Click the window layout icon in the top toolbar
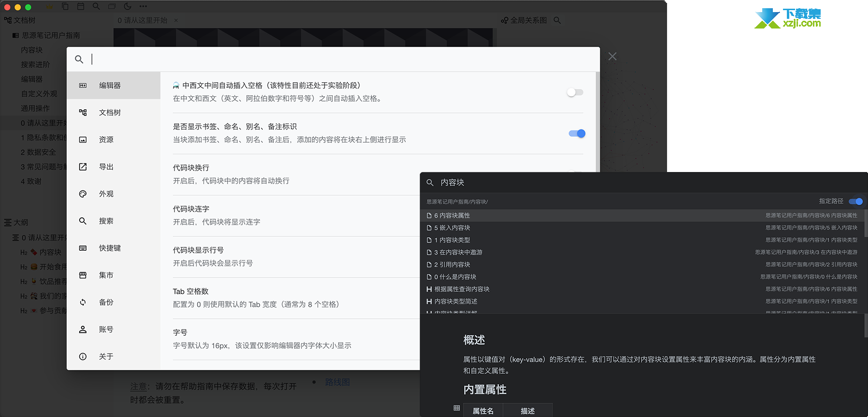Screen dimensions: 868x417 tap(112, 6)
